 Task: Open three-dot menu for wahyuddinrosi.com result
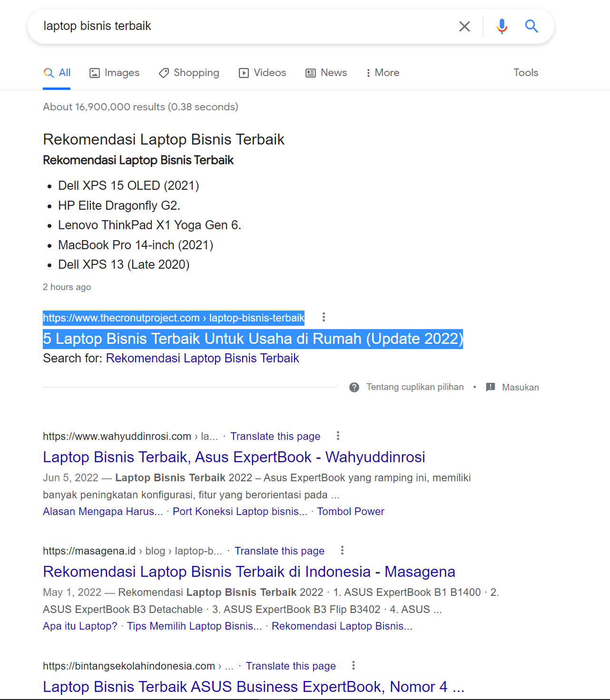[338, 436]
